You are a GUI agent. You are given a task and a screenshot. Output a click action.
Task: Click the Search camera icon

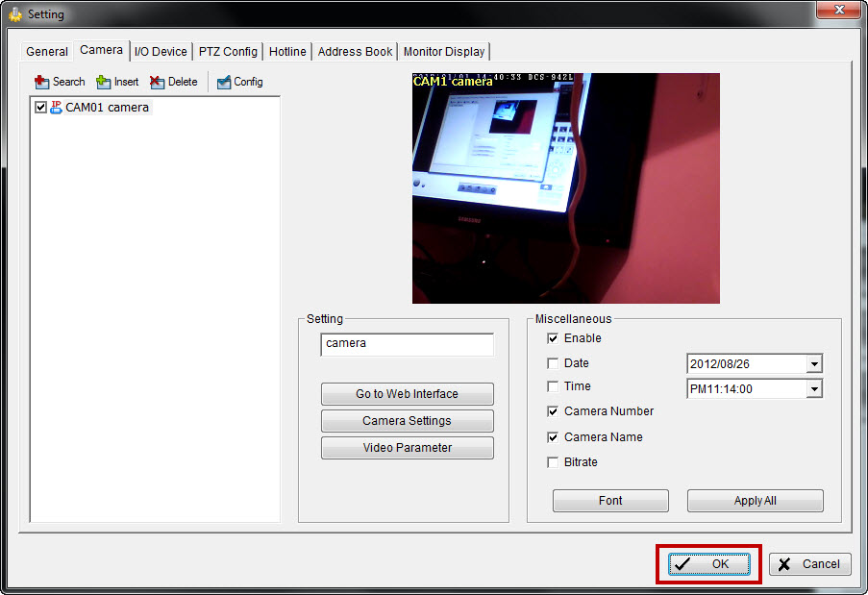click(x=42, y=82)
